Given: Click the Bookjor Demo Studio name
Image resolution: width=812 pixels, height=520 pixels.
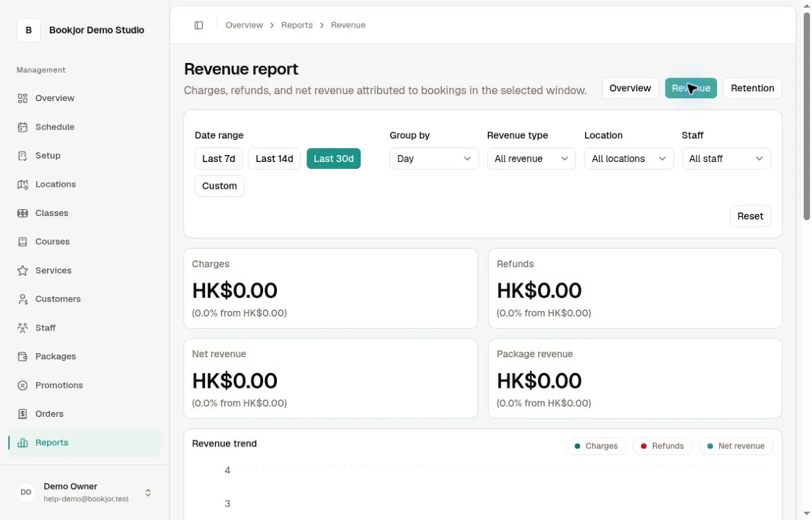Looking at the screenshot, I should [97, 30].
